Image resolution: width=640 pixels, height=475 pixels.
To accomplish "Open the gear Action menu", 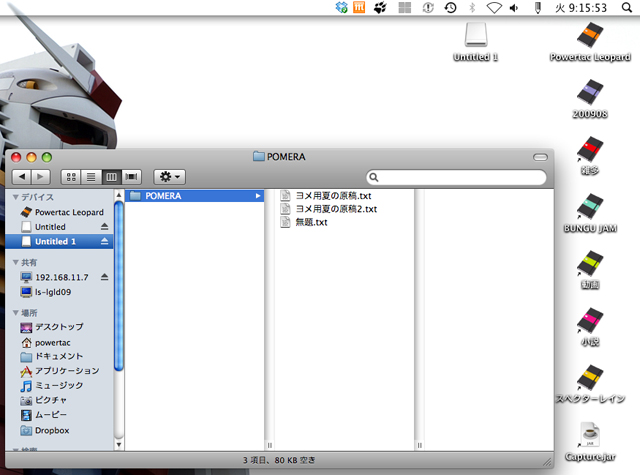I will (169, 177).
